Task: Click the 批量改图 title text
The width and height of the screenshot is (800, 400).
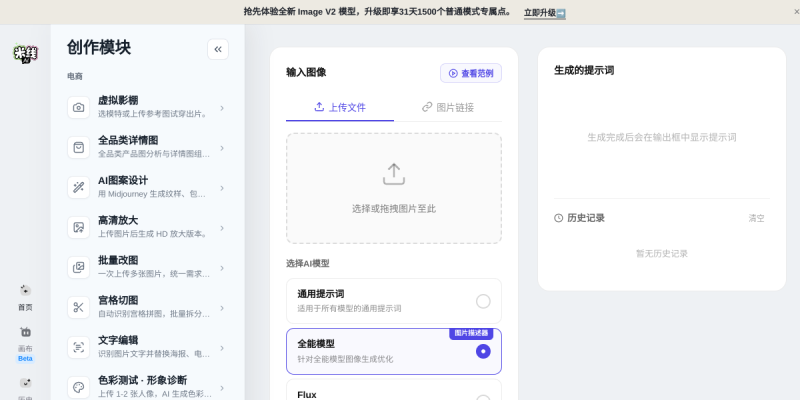Action: [118, 260]
